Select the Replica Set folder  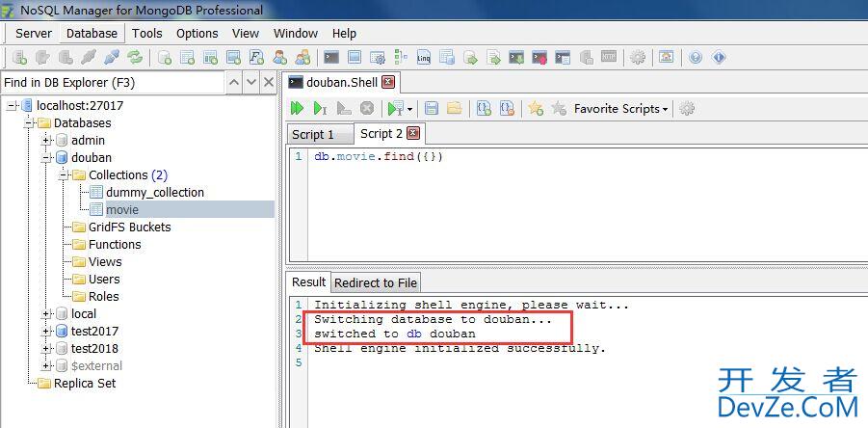(85, 383)
